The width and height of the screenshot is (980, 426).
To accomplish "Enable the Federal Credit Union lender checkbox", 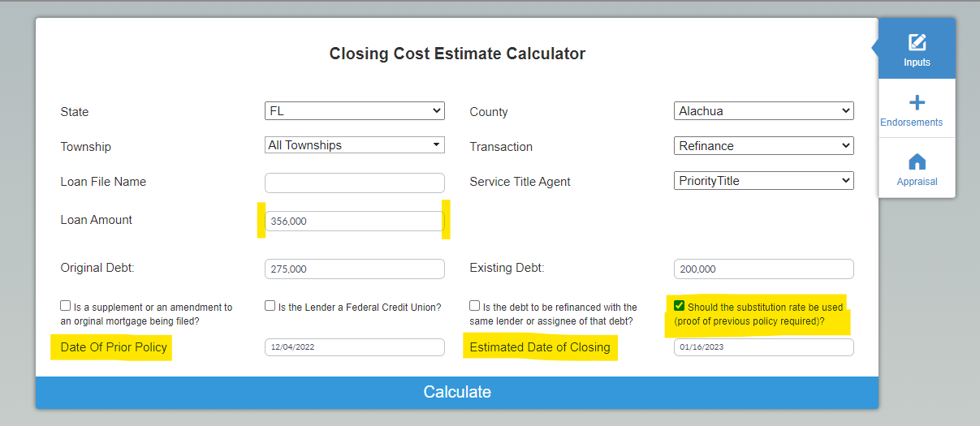I will [x=270, y=306].
